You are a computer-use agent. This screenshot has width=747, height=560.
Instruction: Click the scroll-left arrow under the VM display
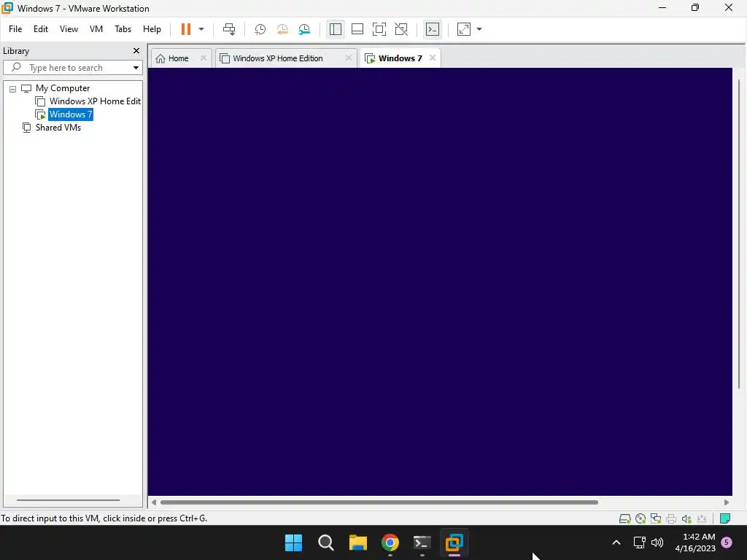(153, 502)
